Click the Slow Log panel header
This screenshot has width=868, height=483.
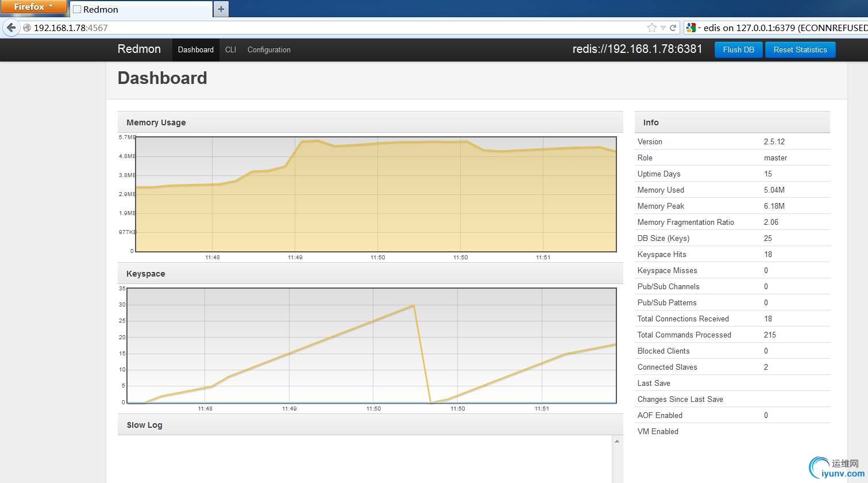click(x=371, y=425)
